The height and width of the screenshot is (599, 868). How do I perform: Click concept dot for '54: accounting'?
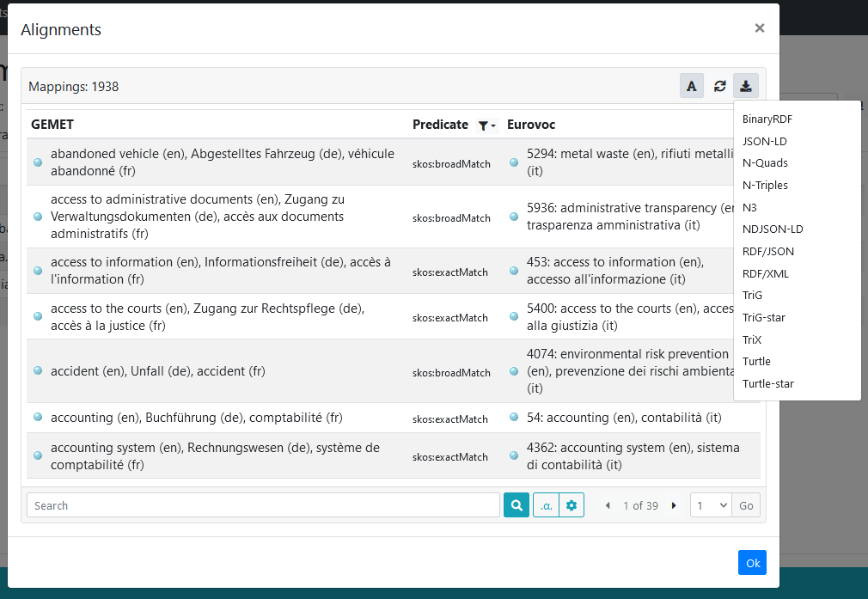[x=514, y=418]
